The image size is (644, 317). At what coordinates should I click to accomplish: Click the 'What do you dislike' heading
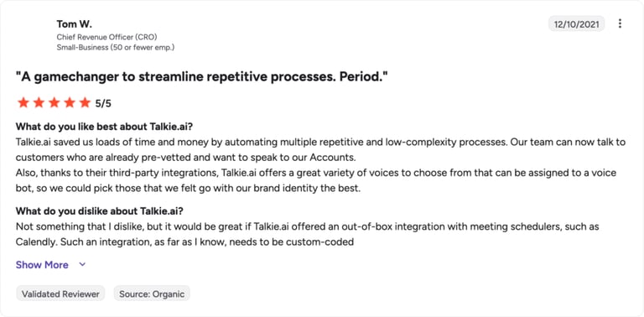coord(100,211)
